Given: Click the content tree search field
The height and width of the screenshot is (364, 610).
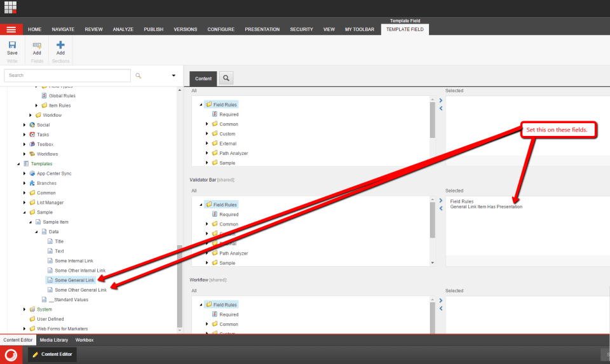Looking at the screenshot, I should pos(67,76).
